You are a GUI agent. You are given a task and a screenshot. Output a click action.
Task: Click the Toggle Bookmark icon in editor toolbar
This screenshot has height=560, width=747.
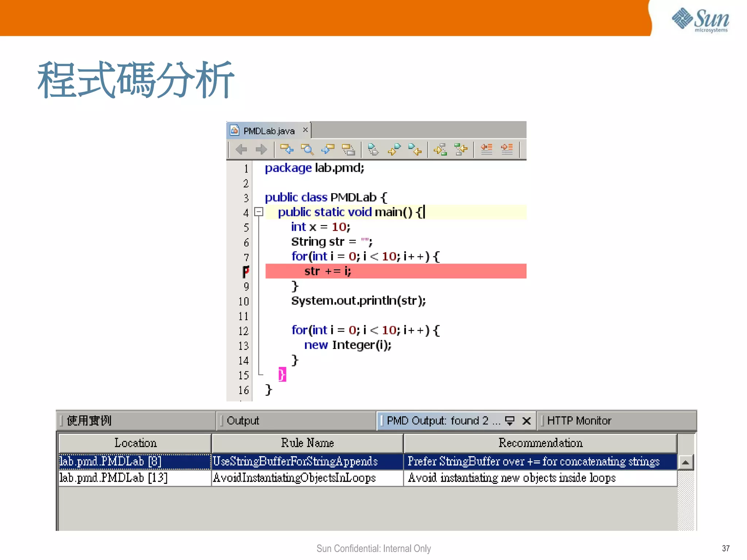373,149
